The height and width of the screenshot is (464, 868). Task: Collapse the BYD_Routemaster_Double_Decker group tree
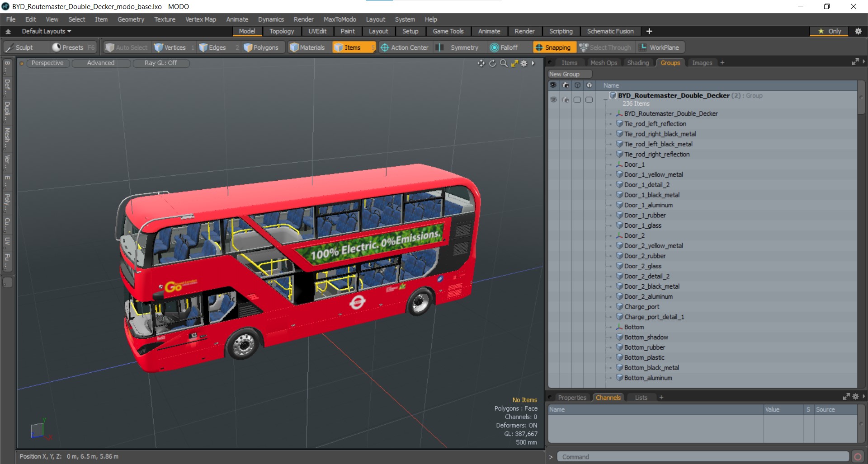(x=606, y=100)
